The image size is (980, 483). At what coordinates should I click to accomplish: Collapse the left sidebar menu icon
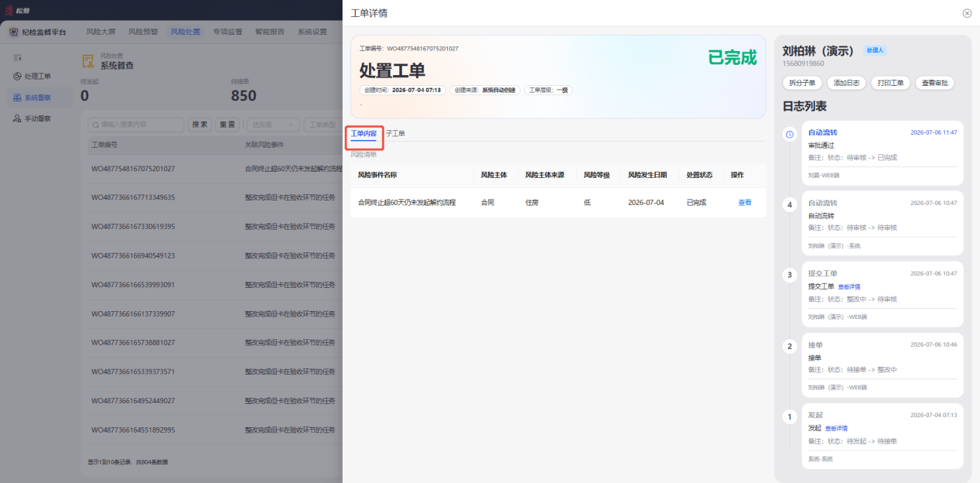point(18,57)
